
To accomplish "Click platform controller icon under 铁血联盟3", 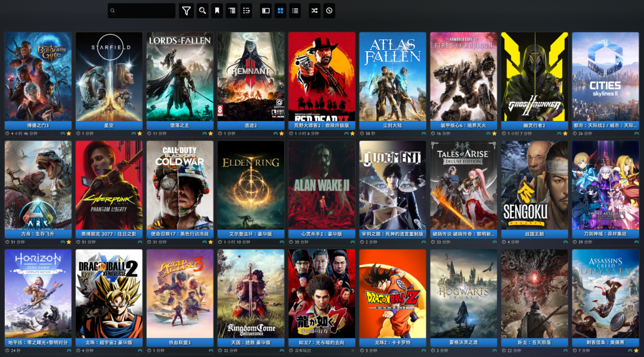I will (210, 350).
